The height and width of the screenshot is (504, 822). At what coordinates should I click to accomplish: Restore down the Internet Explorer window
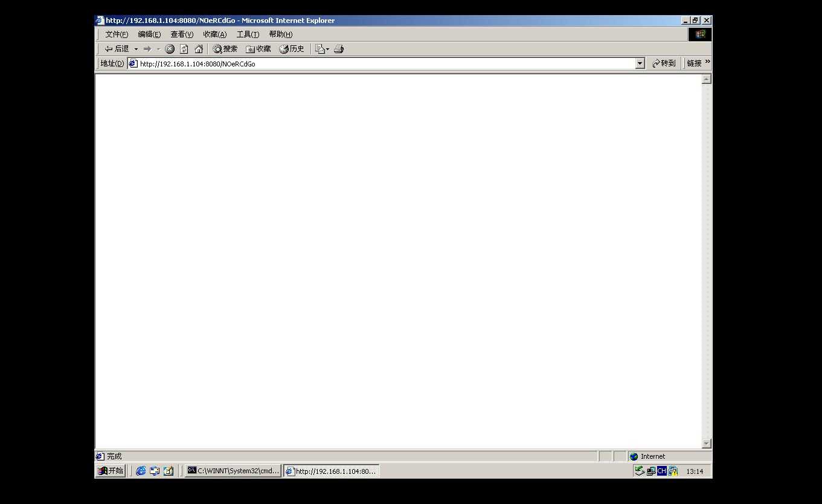[x=695, y=21]
